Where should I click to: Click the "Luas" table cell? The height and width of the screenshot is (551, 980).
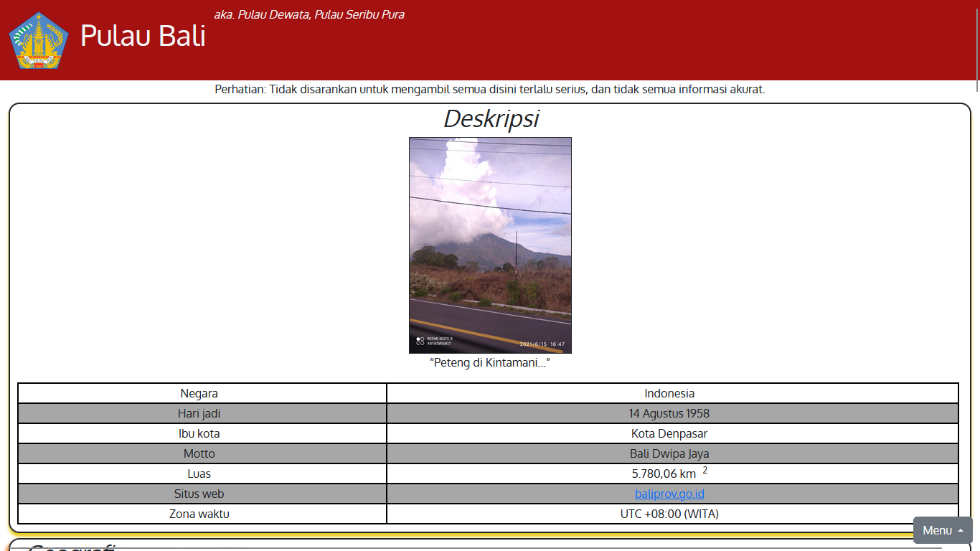click(202, 474)
